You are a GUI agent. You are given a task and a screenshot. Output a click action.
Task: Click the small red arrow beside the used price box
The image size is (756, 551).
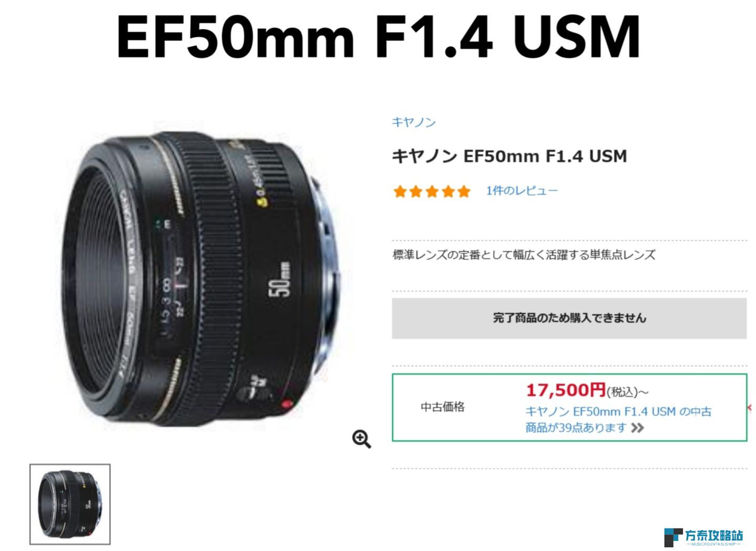coord(750,408)
